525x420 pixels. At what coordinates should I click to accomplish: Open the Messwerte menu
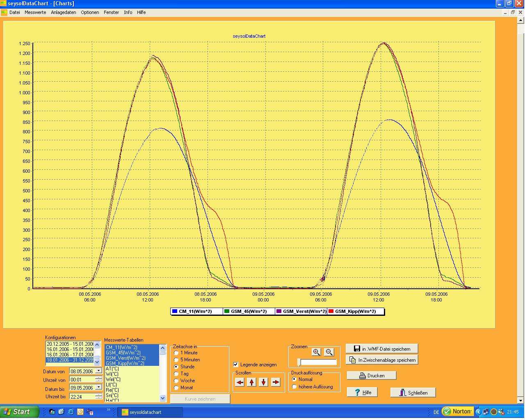[35, 12]
